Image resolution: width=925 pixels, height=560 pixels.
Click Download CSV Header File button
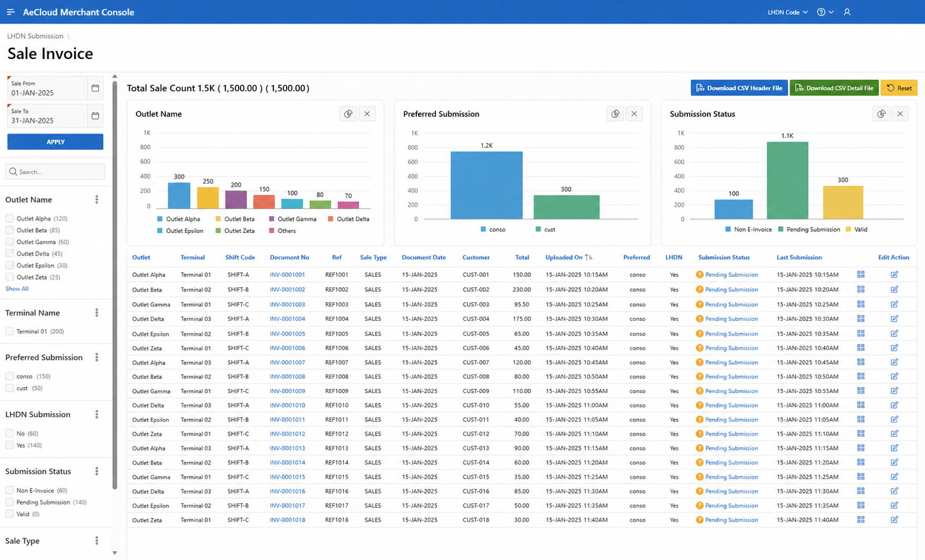click(739, 88)
